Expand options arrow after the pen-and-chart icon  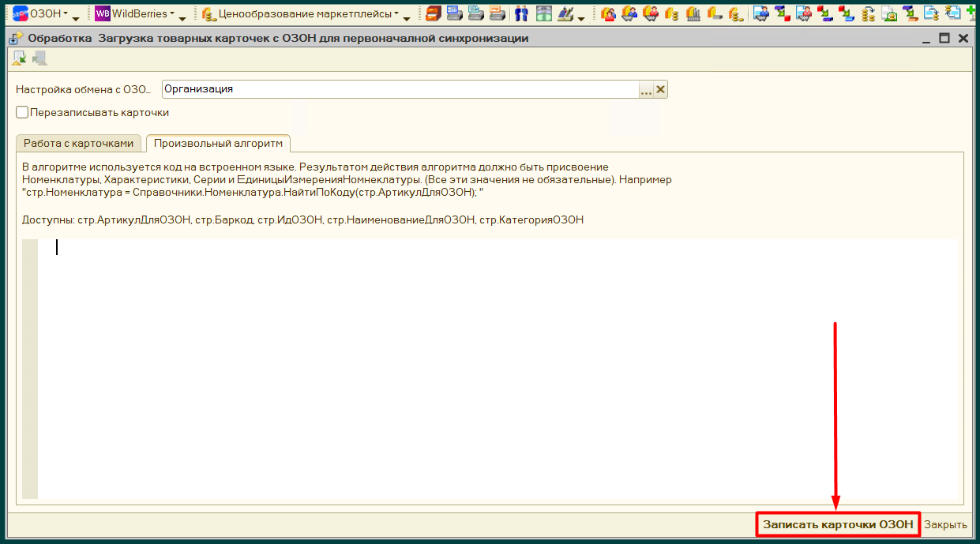pyautogui.click(x=582, y=17)
